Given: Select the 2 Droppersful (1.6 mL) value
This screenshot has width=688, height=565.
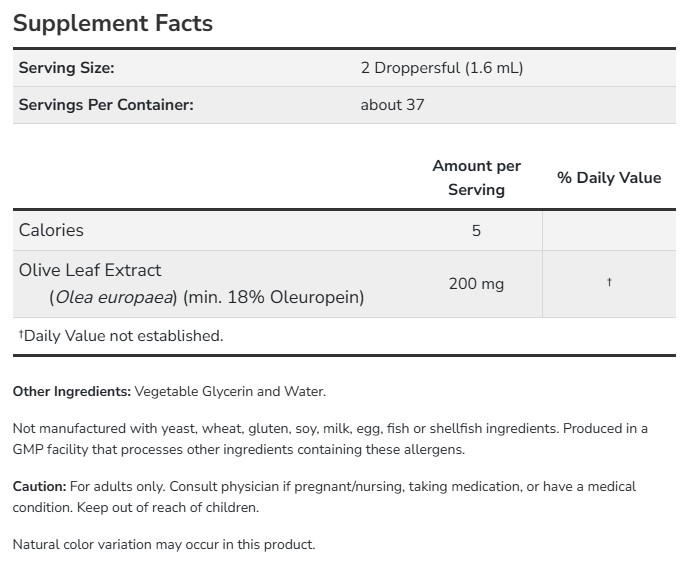Looking at the screenshot, I should (x=442, y=68).
